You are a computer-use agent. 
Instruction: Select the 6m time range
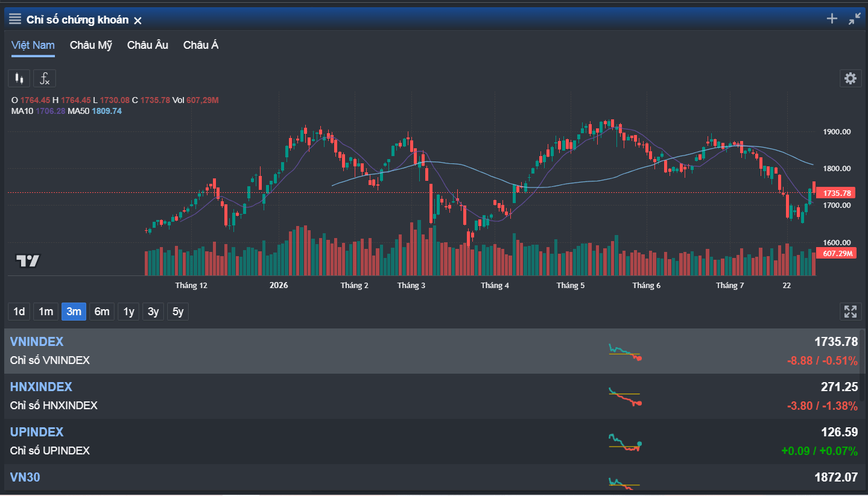tap(102, 312)
